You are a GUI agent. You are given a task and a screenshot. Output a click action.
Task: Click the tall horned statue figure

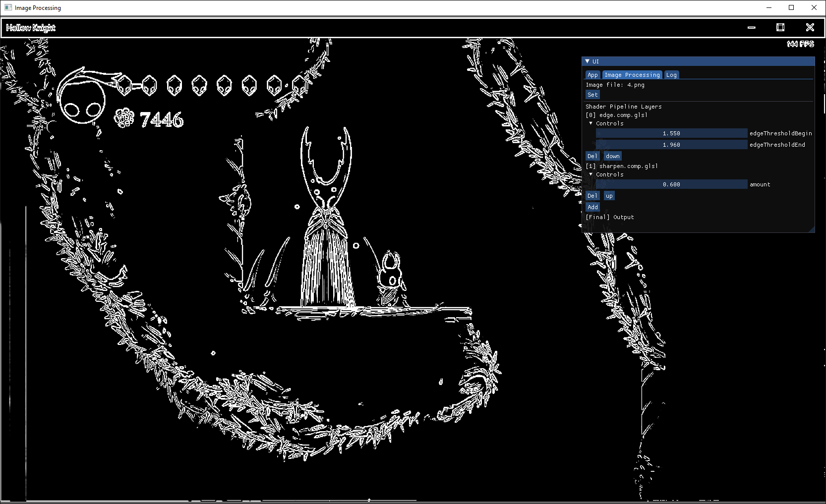click(327, 217)
